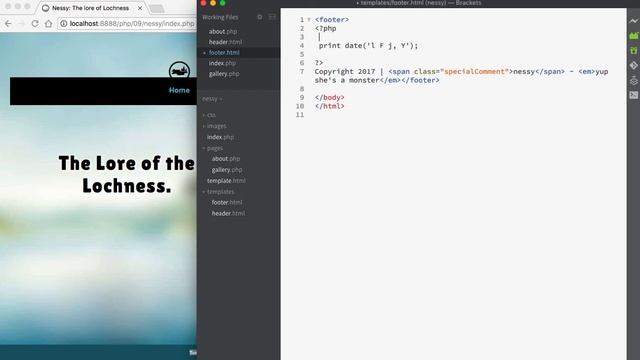
Task: Select the Nessy: The lore of Lochness tab
Action: click(90, 8)
